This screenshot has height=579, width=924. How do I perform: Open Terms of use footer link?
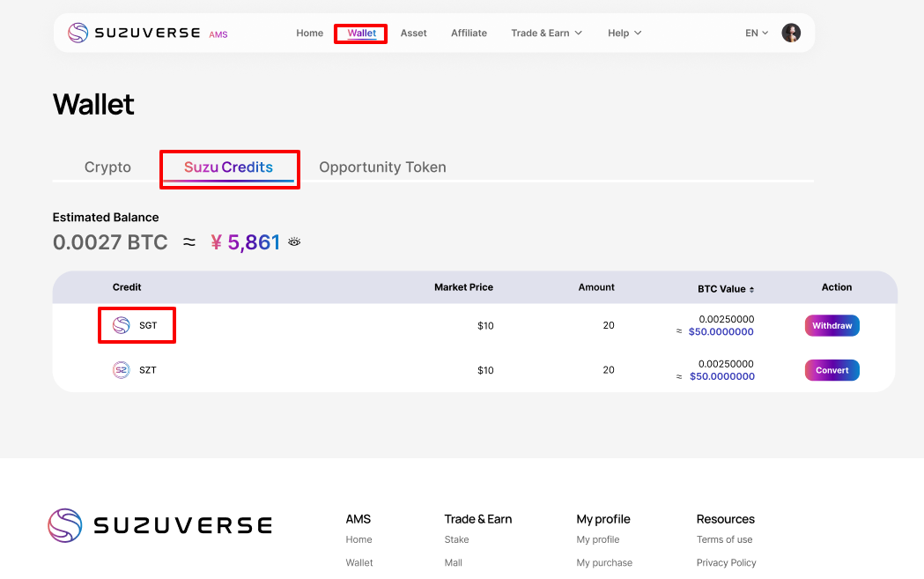coord(724,539)
